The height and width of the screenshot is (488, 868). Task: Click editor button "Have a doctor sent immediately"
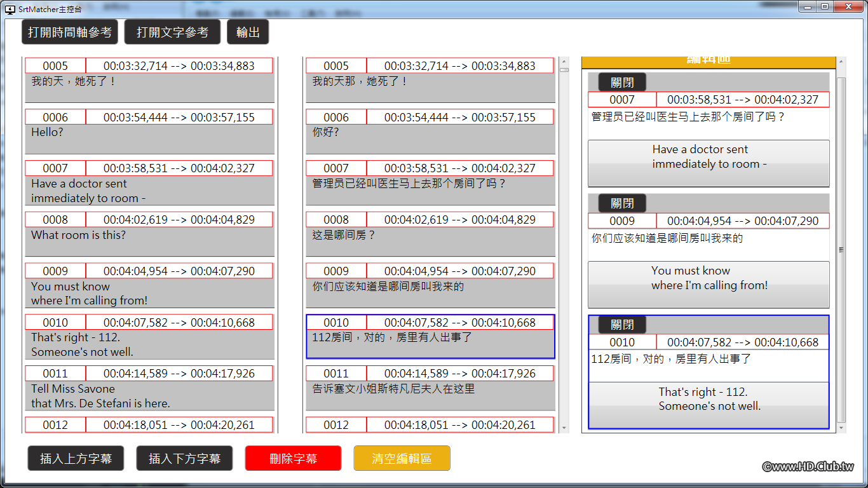(x=709, y=163)
